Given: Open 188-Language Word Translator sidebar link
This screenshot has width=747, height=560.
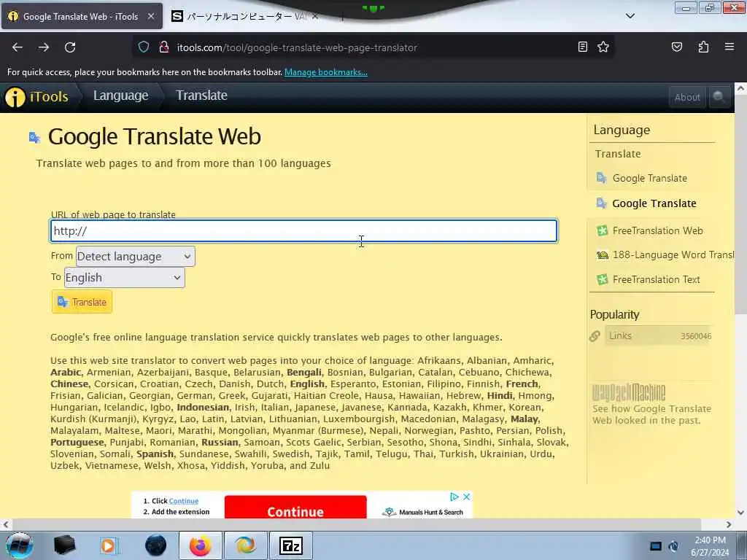Looking at the screenshot, I should pos(673,254).
